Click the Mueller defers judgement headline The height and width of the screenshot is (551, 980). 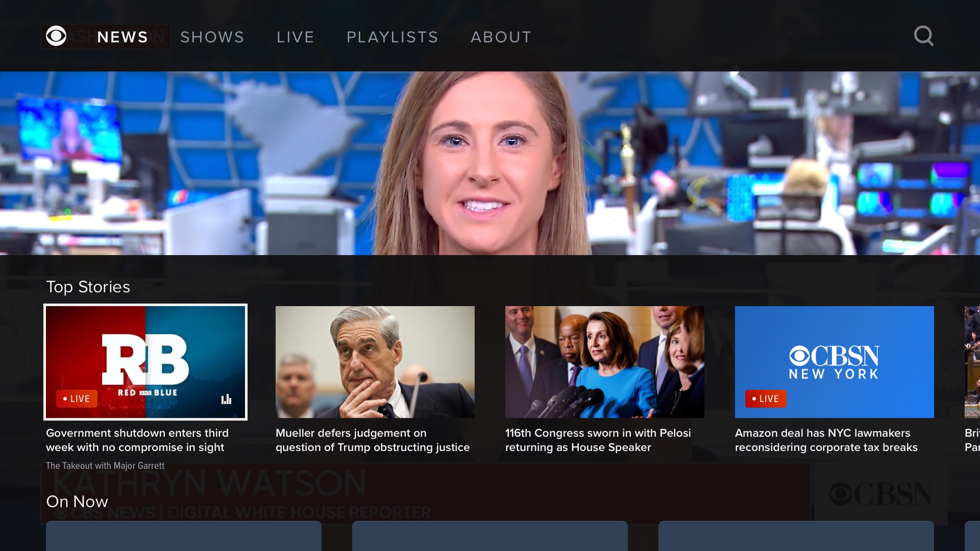[373, 440]
